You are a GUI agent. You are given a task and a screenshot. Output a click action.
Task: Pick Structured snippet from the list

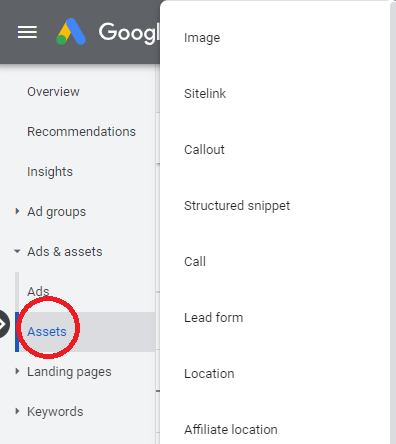pos(237,206)
